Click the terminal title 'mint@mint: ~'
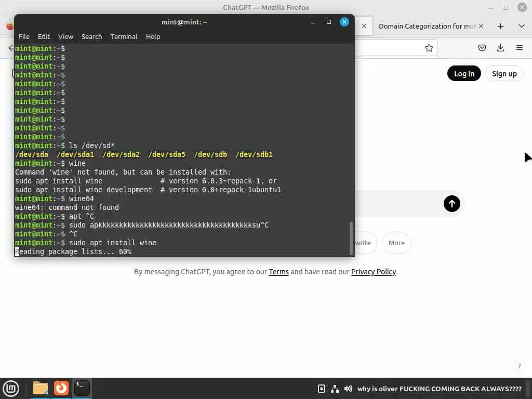 [x=184, y=22]
